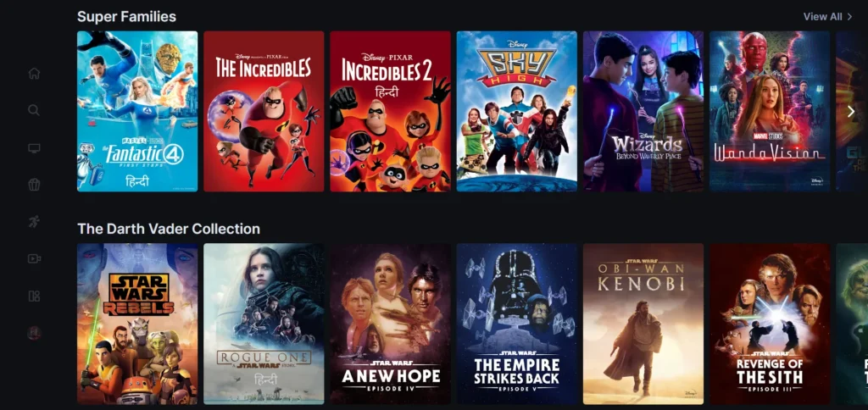This screenshot has height=410, width=868.
Task: Expand Super Families with View All chevron
Action: pos(849,17)
